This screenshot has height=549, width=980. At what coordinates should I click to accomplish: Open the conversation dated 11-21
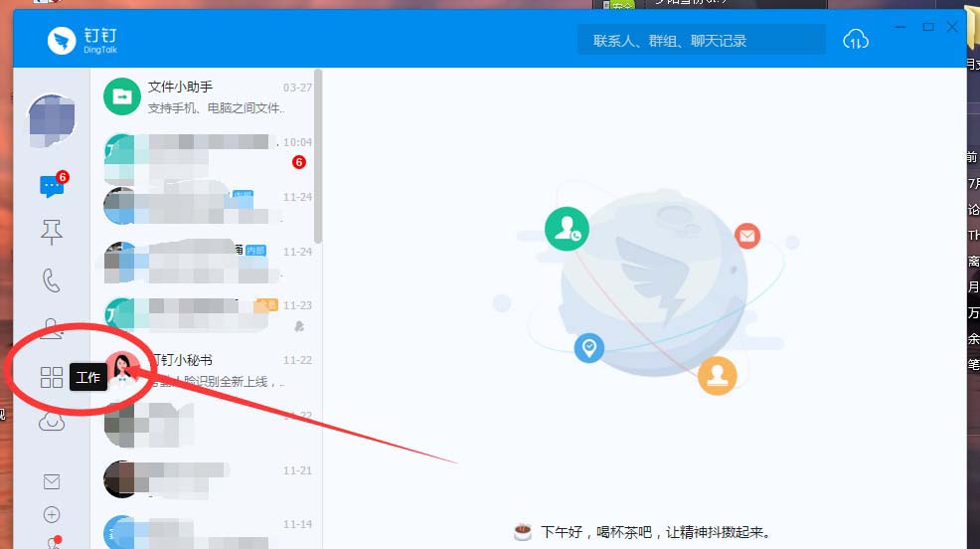click(x=207, y=479)
